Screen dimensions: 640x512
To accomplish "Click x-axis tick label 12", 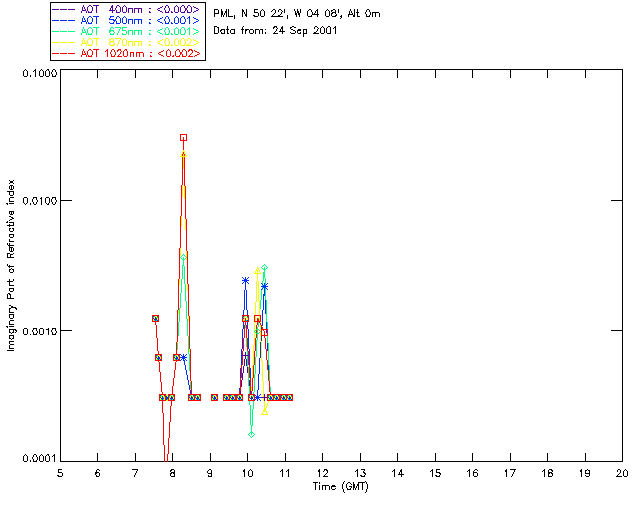I will coord(322,473).
